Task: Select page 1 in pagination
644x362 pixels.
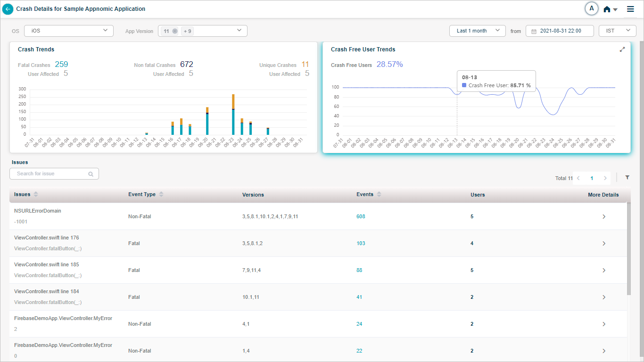Action: [592, 178]
